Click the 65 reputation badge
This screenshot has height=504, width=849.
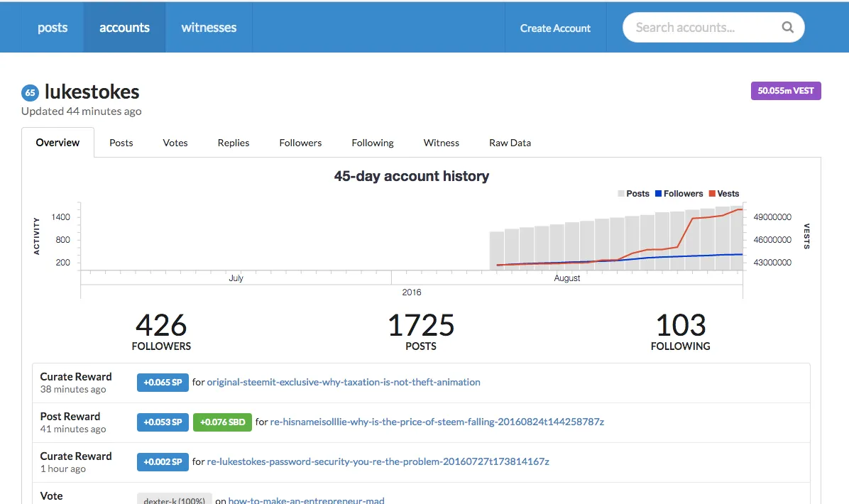point(30,92)
